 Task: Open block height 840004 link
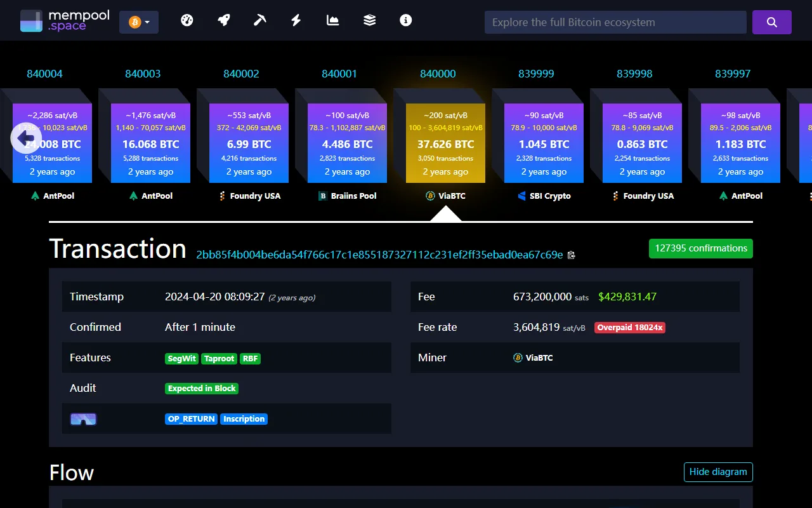[x=44, y=74]
